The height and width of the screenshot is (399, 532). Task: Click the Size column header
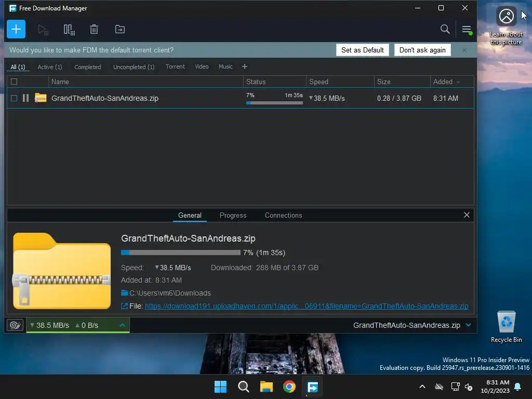[x=402, y=82]
